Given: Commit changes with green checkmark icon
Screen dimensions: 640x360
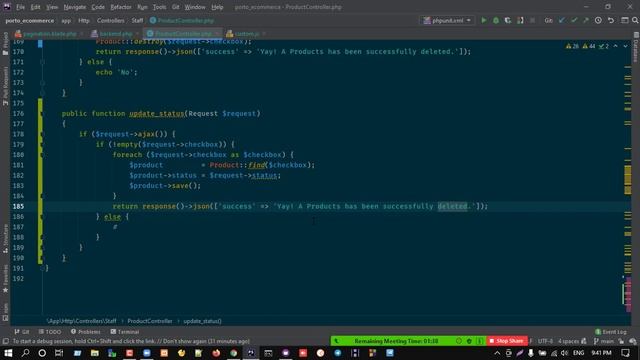Looking at the screenshot, I should pos(574,20).
